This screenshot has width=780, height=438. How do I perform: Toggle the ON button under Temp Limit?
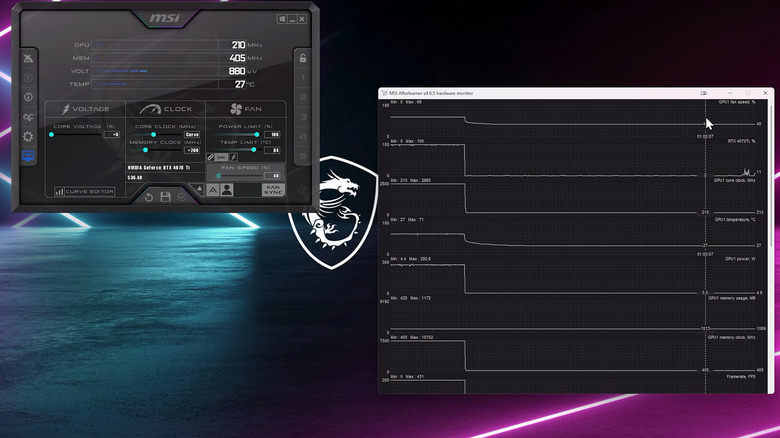(x=221, y=157)
